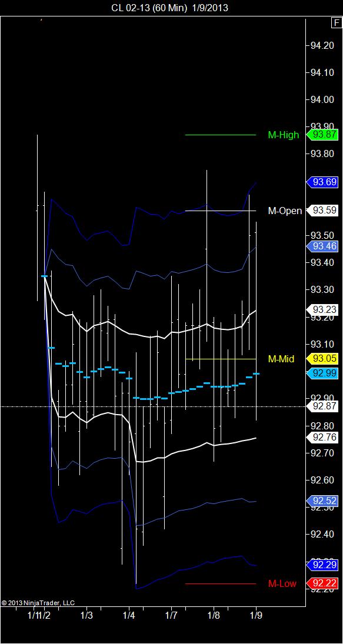Click the 93.40 price axis label

322,263
